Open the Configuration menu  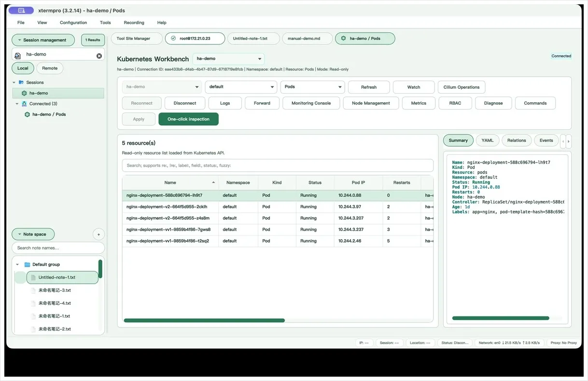[x=73, y=23]
